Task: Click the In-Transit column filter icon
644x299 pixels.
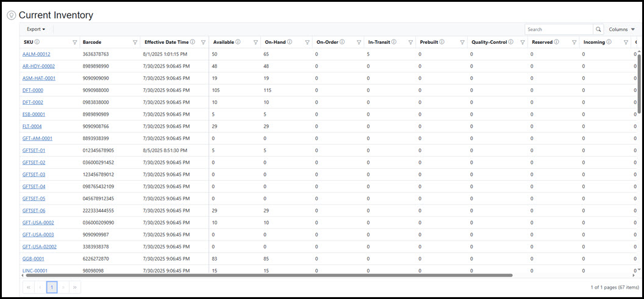Action: 410,43
